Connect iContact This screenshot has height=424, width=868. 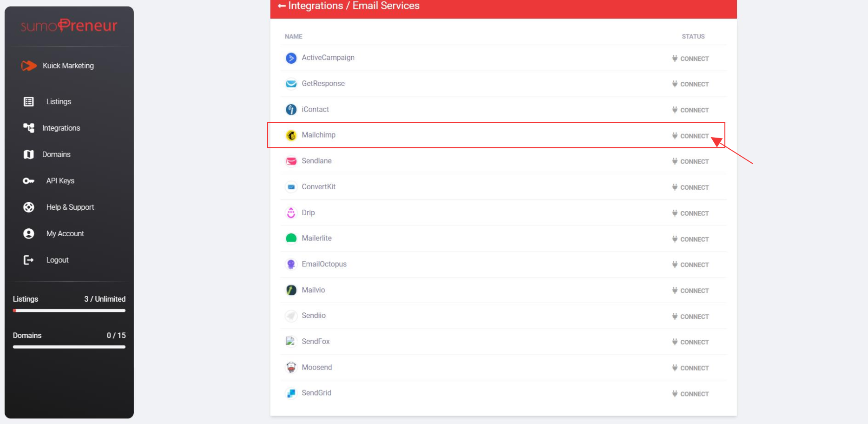click(690, 110)
